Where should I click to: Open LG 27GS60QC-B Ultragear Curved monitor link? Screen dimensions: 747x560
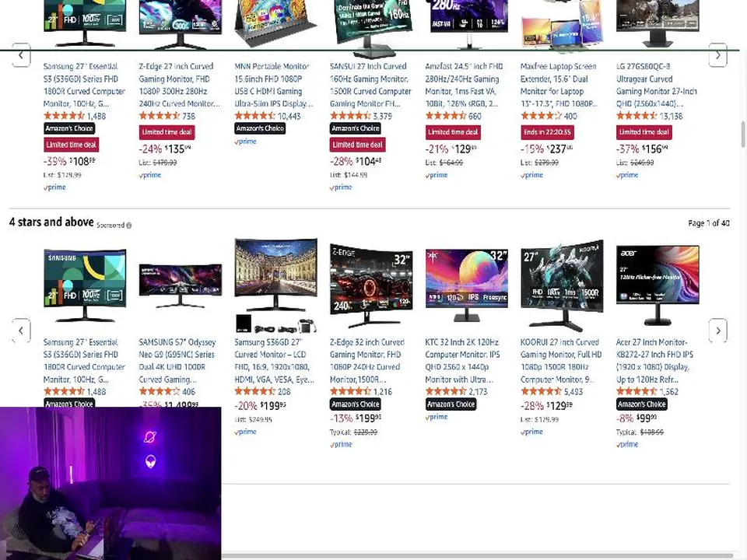pyautogui.click(x=657, y=85)
